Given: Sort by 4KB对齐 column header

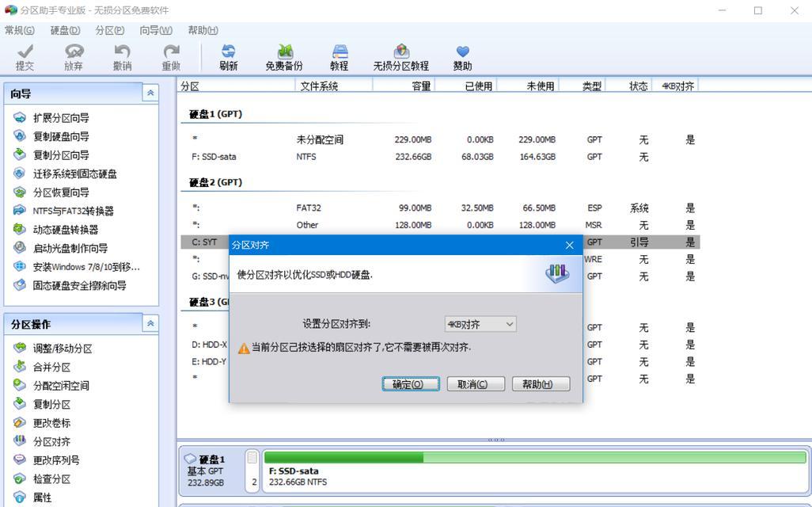Looking at the screenshot, I should 676,86.
